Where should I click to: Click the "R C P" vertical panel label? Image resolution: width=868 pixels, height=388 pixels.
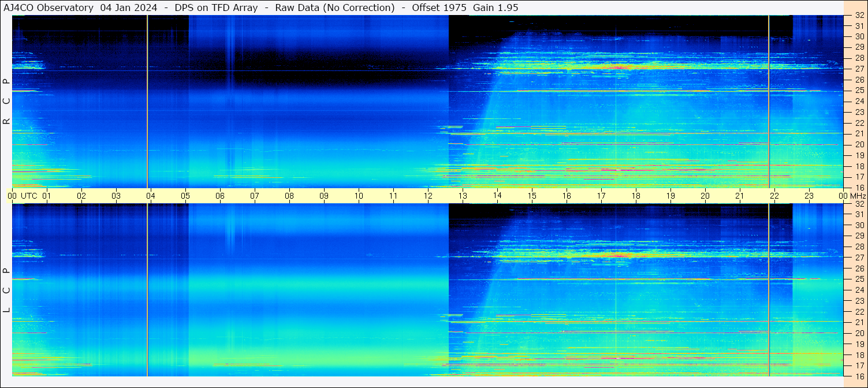click(x=6, y=102)
